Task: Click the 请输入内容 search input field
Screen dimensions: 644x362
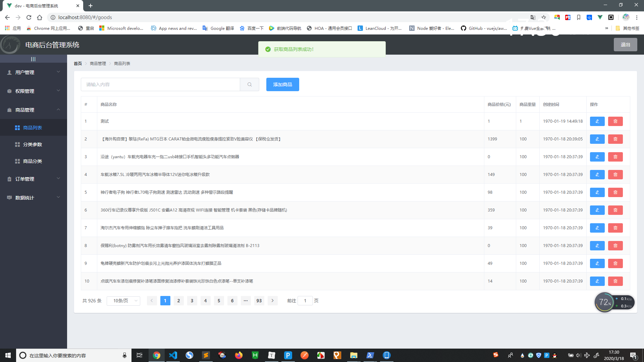Action: [160, 84]
